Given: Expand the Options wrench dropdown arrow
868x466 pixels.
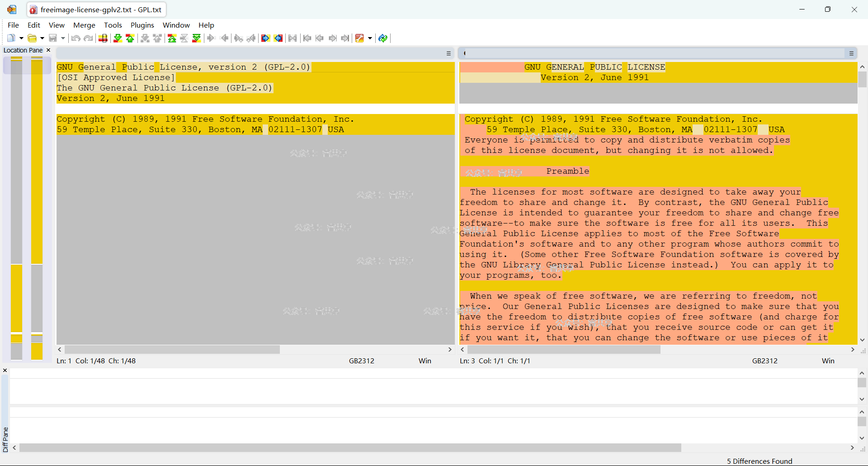Looking at the screenshot, I should tap(370, 38).
